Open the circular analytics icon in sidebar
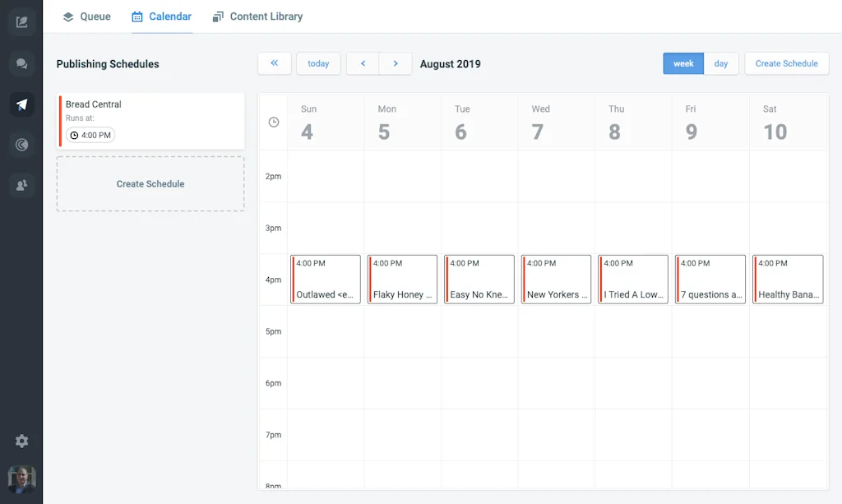The height and width of the screenshot is (504, 842). (22, 145)
